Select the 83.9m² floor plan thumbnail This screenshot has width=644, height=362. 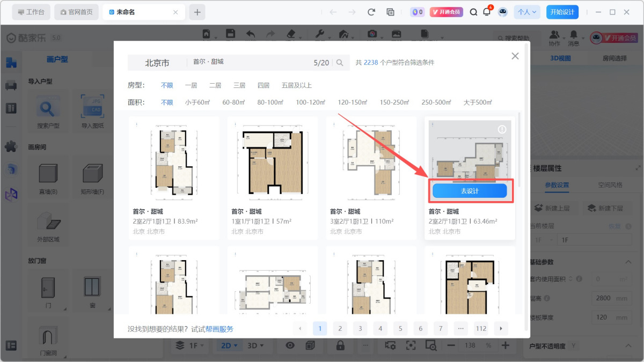pyautogui.click(x=174, y=161)
